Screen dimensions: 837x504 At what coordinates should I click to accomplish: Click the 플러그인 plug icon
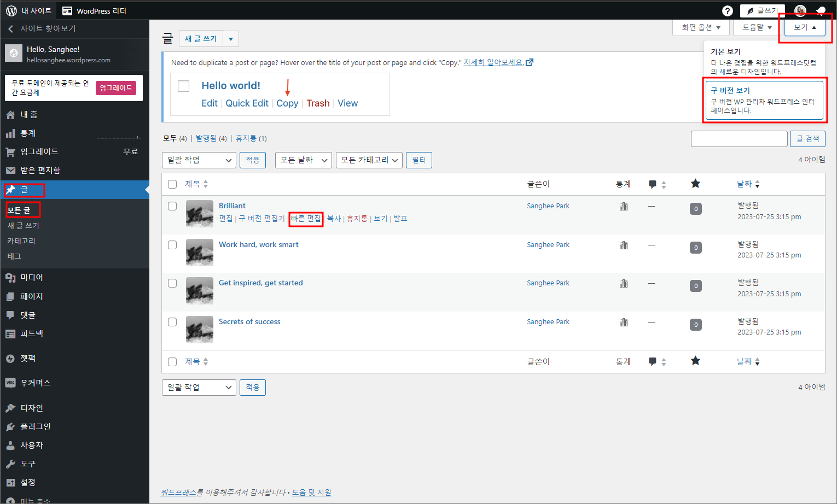10,427
